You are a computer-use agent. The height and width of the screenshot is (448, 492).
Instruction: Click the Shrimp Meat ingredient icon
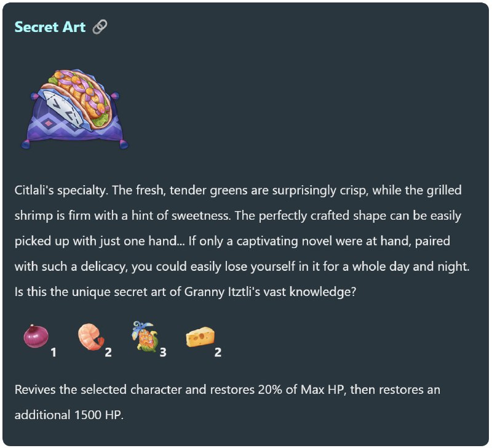(91, 337)
